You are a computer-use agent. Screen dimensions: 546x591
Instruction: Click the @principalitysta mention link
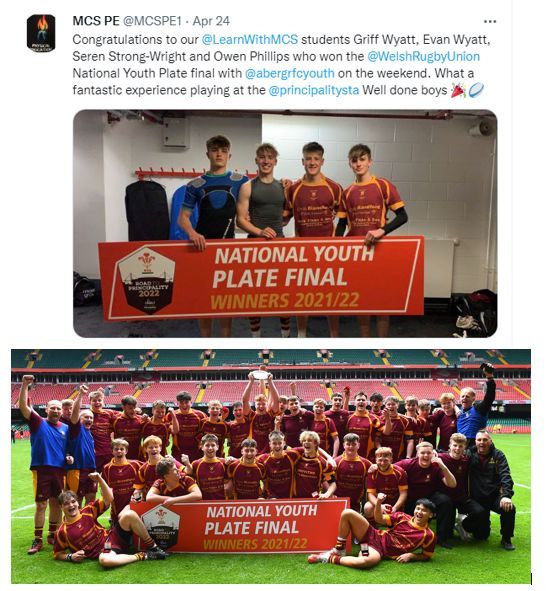[x=314, y=90]
